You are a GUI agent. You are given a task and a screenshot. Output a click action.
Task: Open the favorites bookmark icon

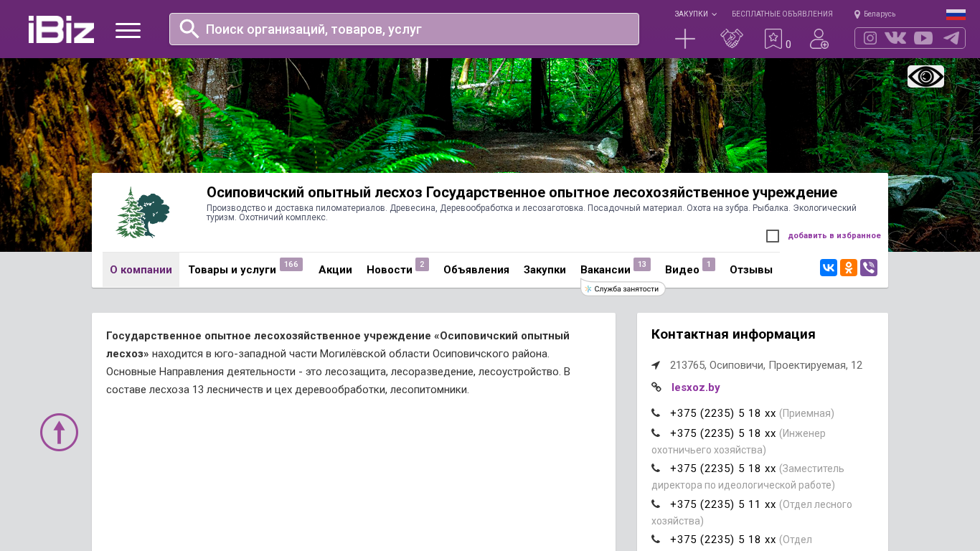point(773,39)
